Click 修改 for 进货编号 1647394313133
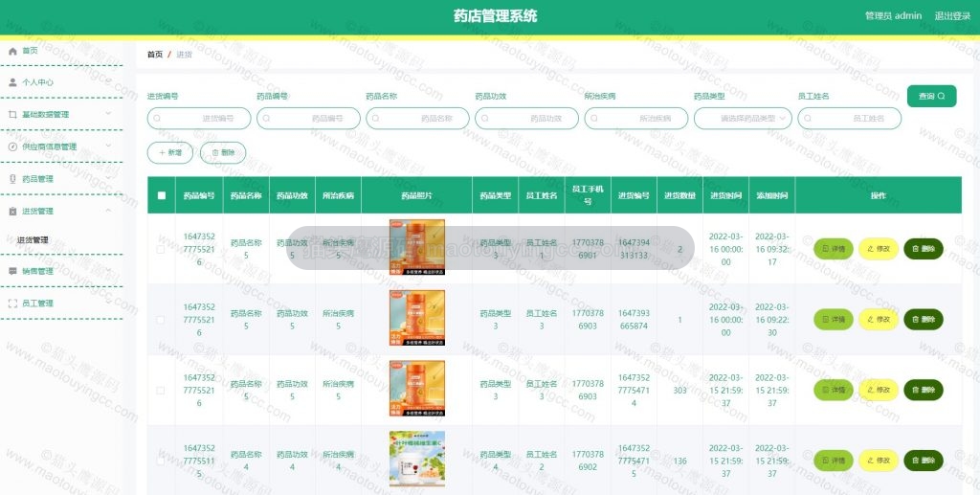The width and height of the screenshot is (980, 495). [879, 249]
